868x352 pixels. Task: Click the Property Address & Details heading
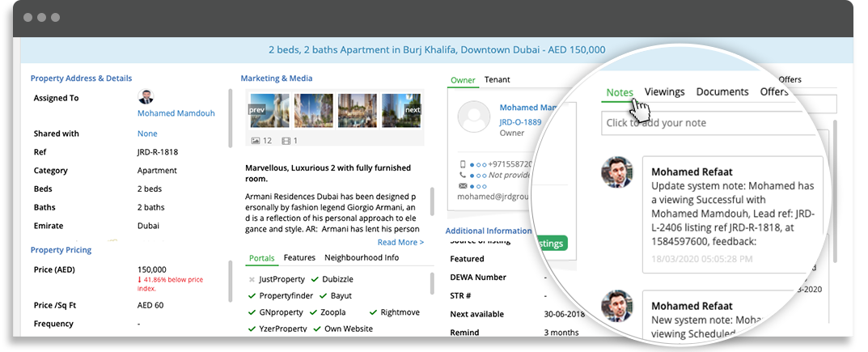coord(82,78)
